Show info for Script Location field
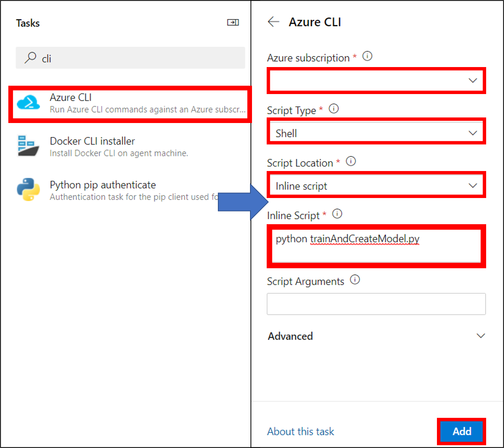 pyautogui.click(x=351, y=162)
